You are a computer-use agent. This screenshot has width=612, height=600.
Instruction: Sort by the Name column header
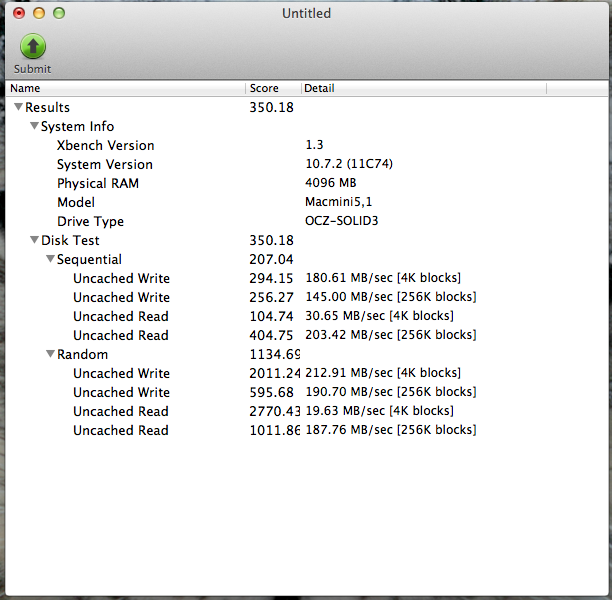(126, 88)
